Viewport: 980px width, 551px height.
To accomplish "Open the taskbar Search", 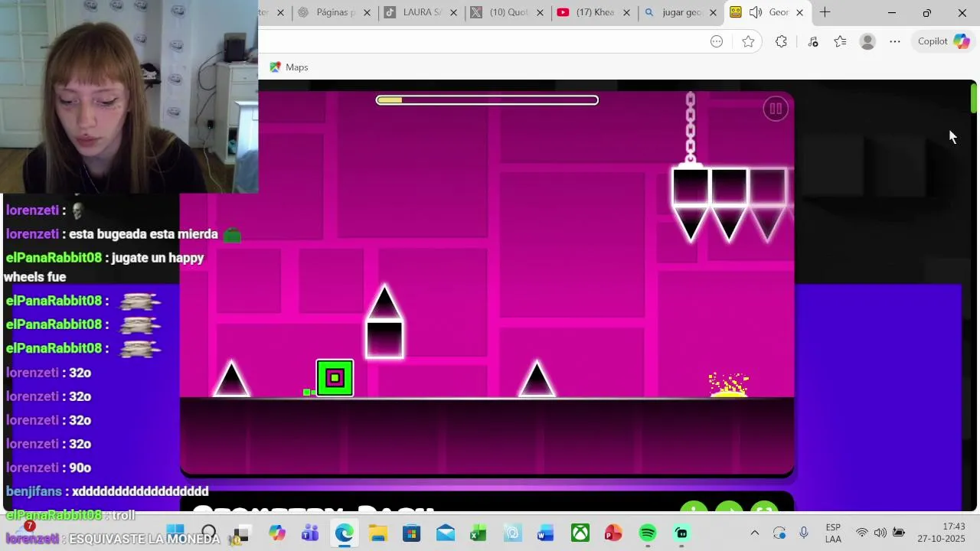I will (208, 533).
